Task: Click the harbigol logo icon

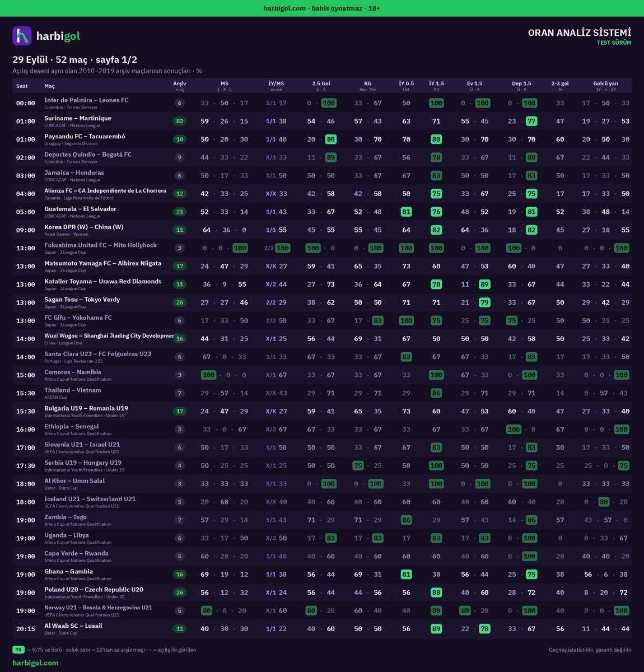Action: click(22, 36)
